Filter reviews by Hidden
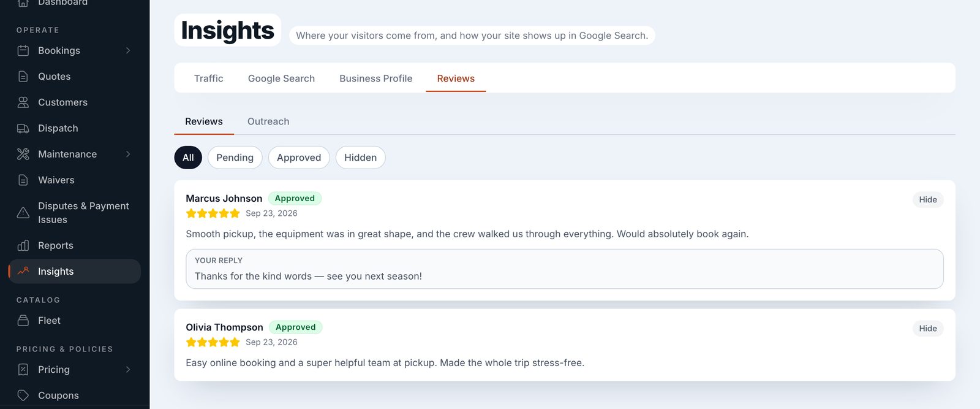This screenshot has width=980, height=409. click(360, 158)
